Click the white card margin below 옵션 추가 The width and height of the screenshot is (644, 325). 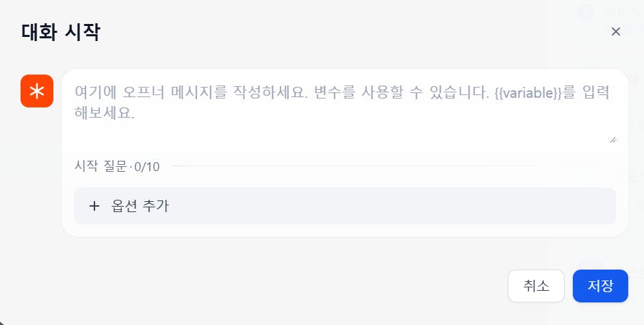coord(342,230)
